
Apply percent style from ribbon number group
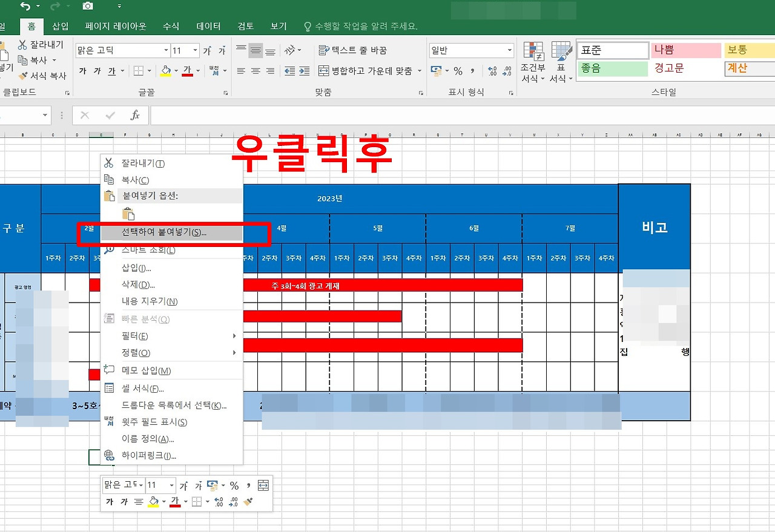pos(458,71)
